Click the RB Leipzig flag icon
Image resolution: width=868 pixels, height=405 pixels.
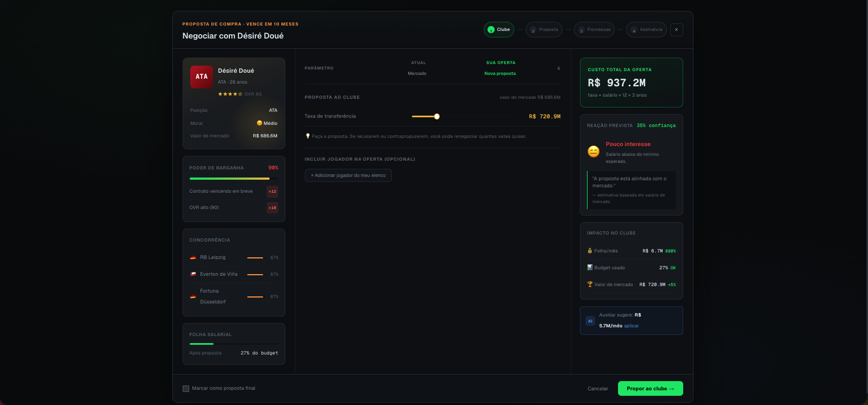tap(193, 257)
